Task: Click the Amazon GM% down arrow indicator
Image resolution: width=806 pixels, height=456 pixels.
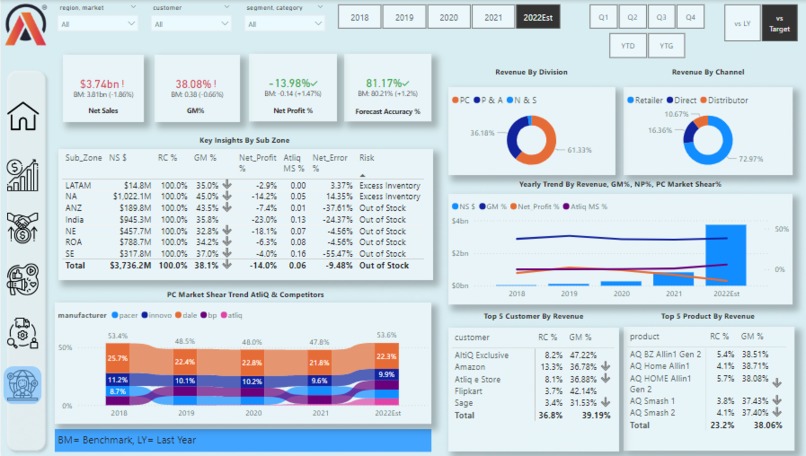Action: (x=606, y=366)
